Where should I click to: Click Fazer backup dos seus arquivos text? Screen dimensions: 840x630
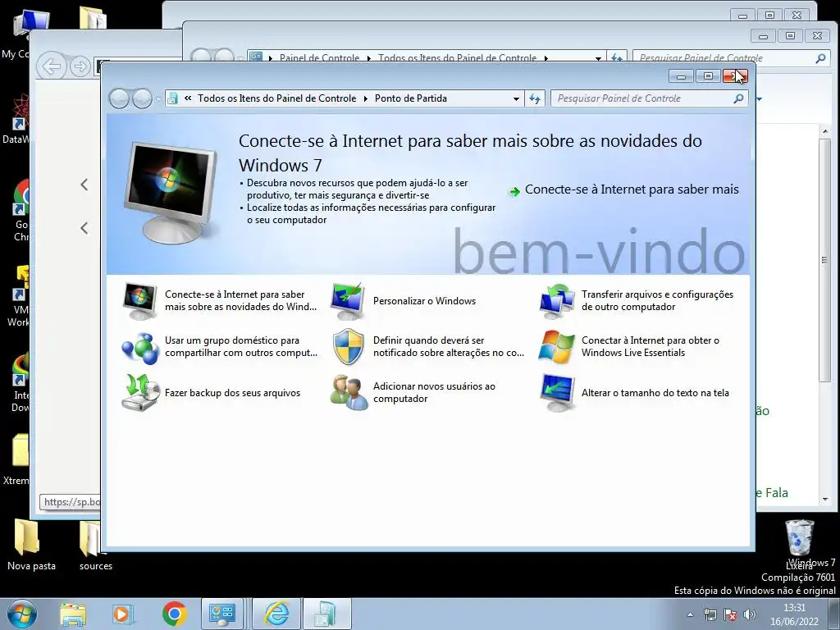[232, 393]
